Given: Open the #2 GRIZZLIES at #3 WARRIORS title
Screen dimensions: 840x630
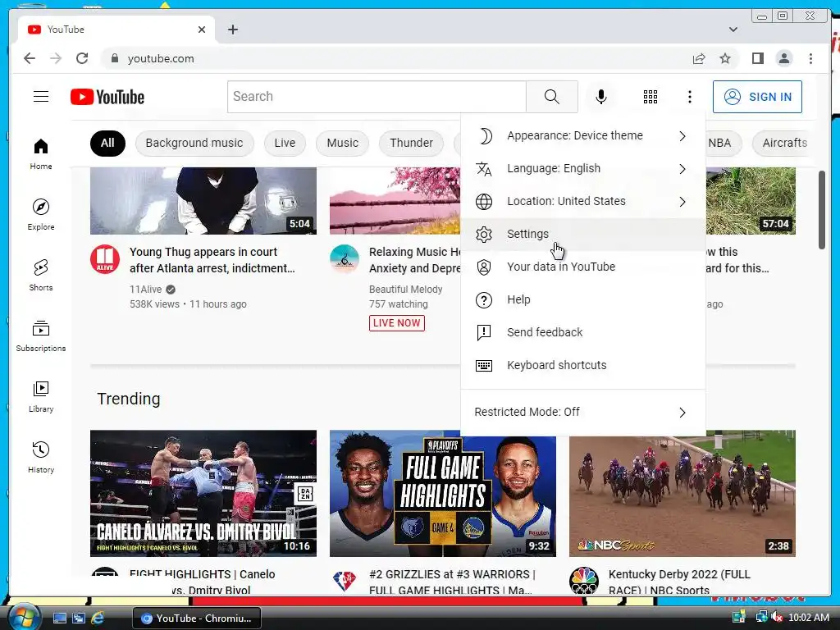Looking at the screenshot, I should coord(452,582).
